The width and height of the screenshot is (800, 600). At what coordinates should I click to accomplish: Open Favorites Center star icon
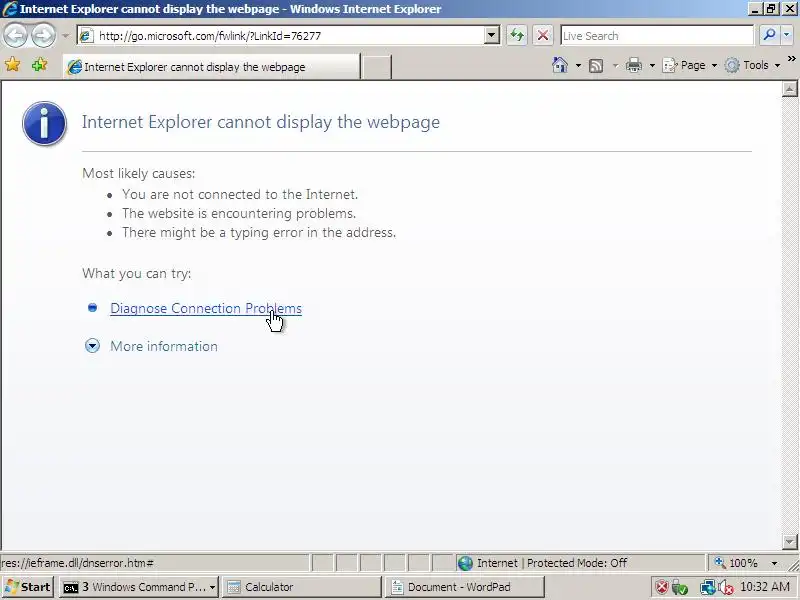pos(13,65)
